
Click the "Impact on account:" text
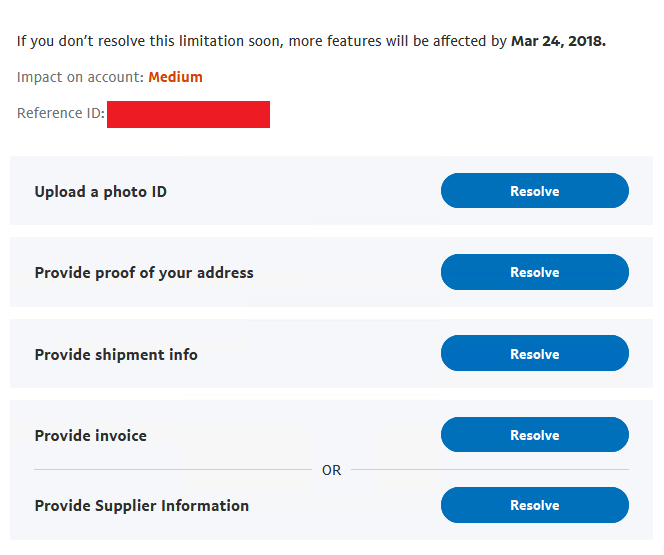click(80, 77)
